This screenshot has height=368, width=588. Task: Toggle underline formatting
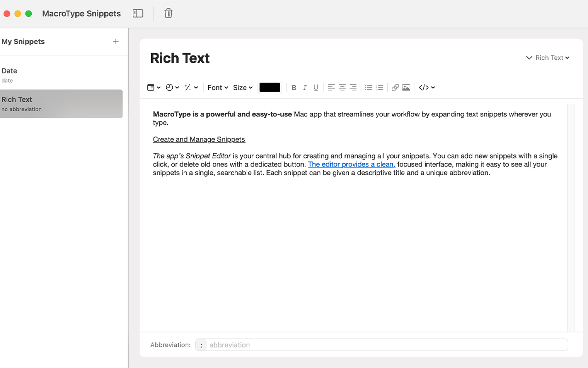click(x=316, y=87)
